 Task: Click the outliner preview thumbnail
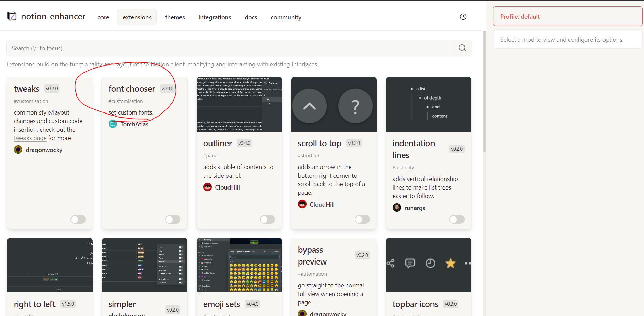tap(239, 104)
